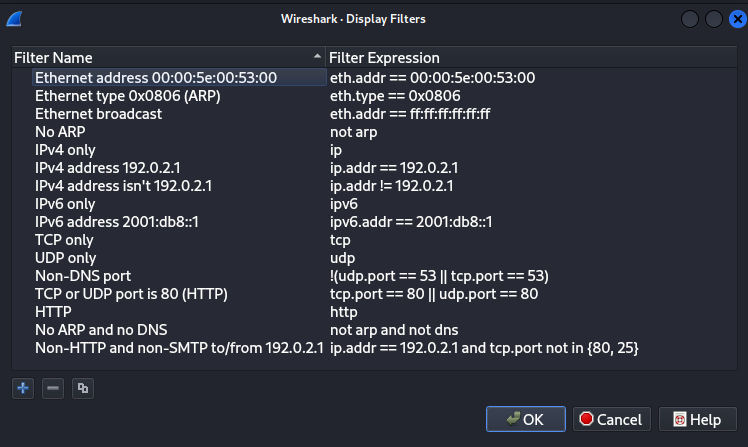Viewport: 748px width, 447px height.
Task: Click expression ip.addr != 192.0.2.1
Action: [x=392, y=186]
